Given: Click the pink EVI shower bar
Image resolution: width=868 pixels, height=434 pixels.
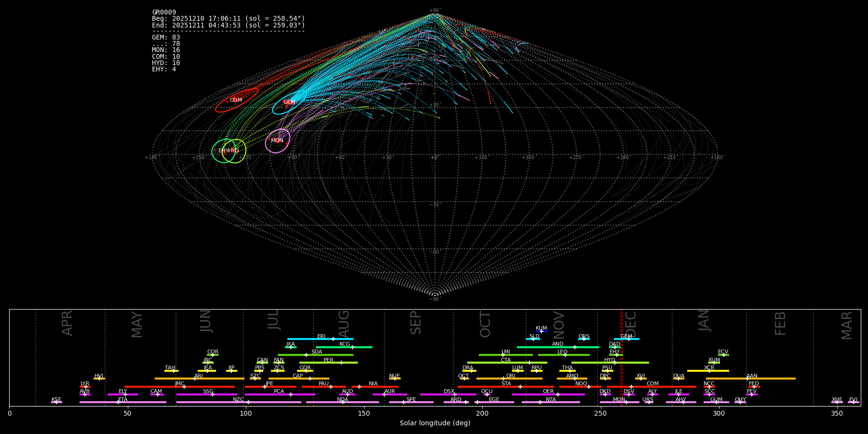Looking at the screenshot, I should pyautogui.click(x=854, y=402).
